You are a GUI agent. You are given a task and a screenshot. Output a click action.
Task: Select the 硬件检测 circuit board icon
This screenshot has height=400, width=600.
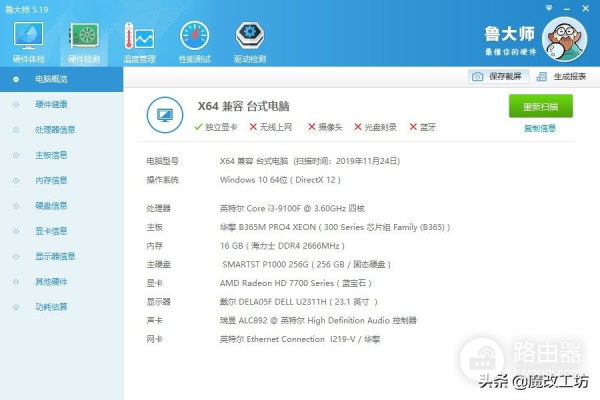click(84, 36)
